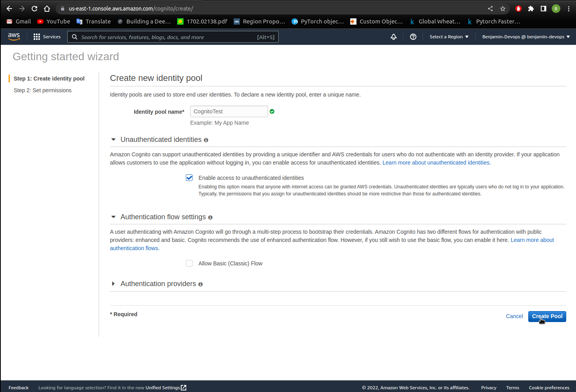Image resolution: width=576 pixels, height=392 pixels.
Task: Collapse the Unauthenticated identities section
Action: click(113, 140)
